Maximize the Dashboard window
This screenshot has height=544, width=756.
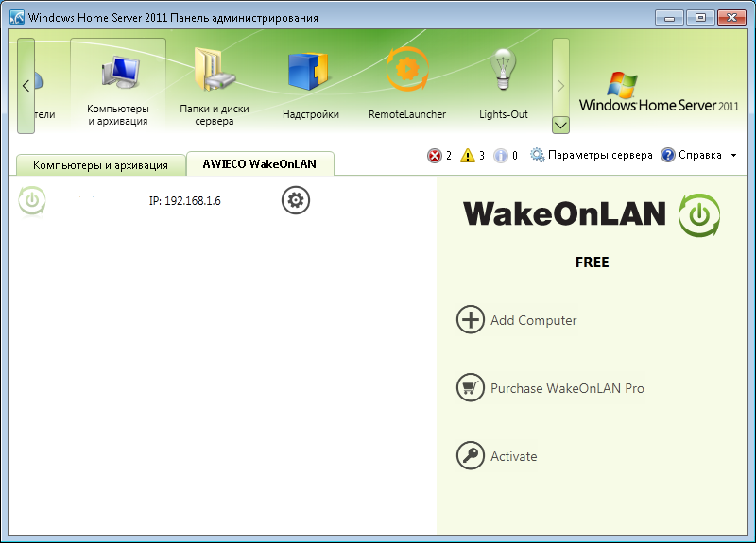click(700, 18)
